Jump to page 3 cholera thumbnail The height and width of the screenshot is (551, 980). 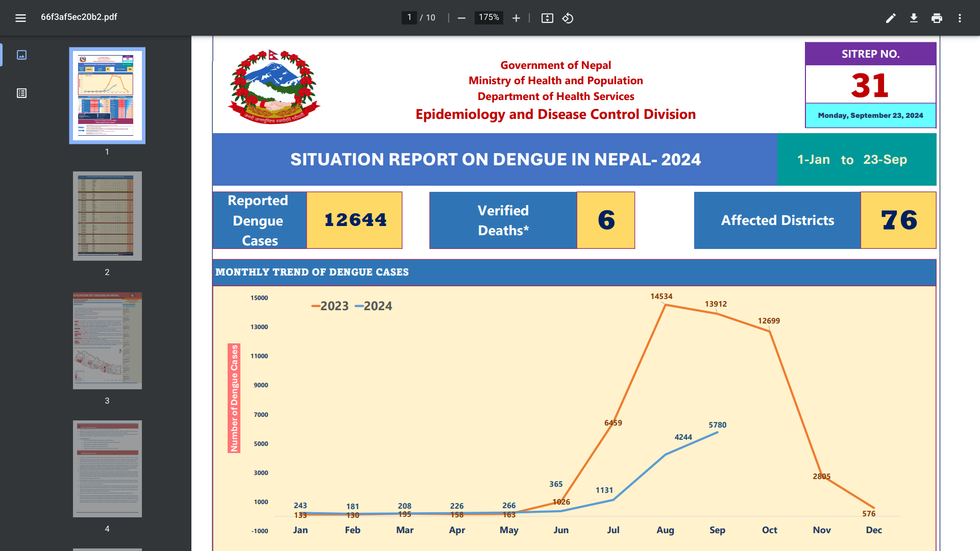pos(107,340)
